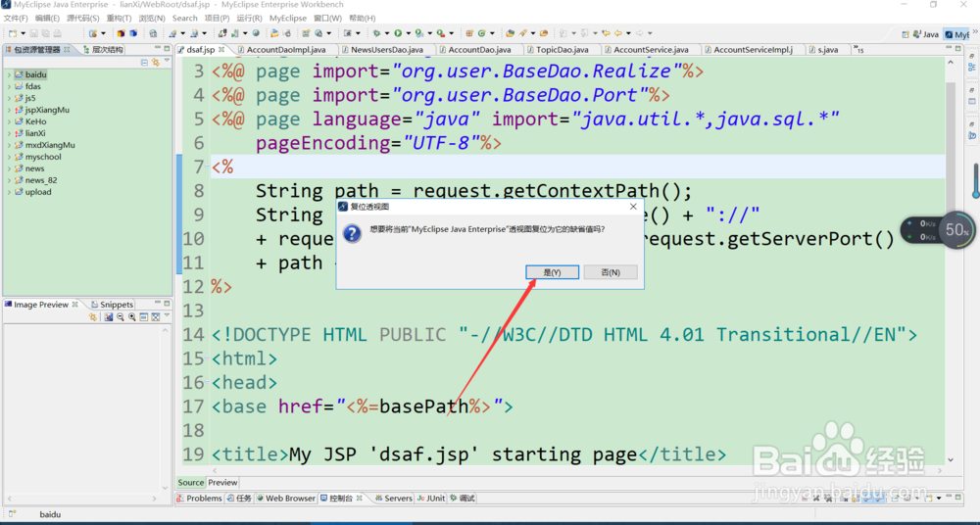Click the 50% circular speed widget
The image size is (980, 525).
tap(956, 230)
